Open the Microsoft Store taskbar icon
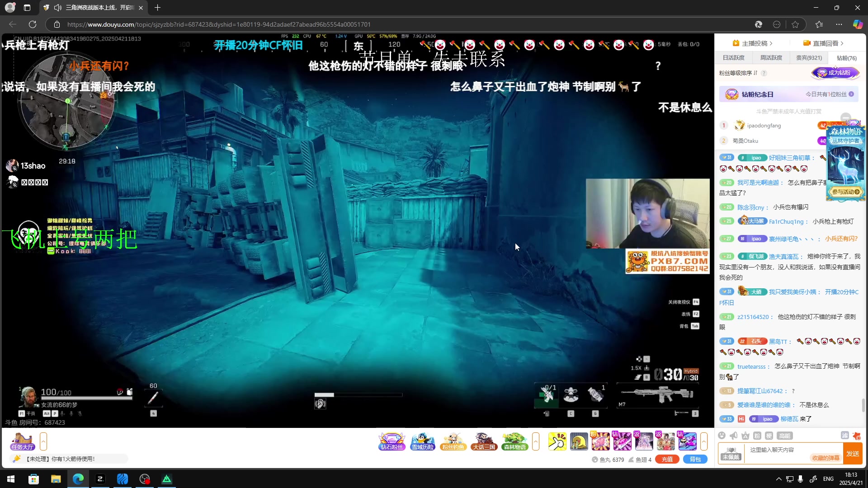 [33, 479]
